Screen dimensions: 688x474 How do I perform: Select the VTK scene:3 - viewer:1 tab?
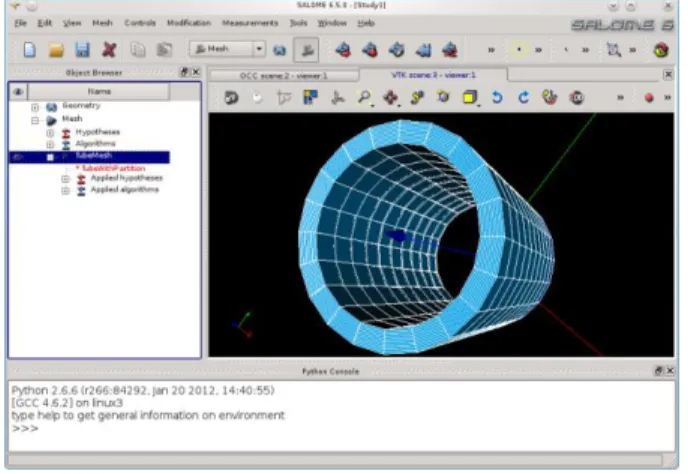434,75
